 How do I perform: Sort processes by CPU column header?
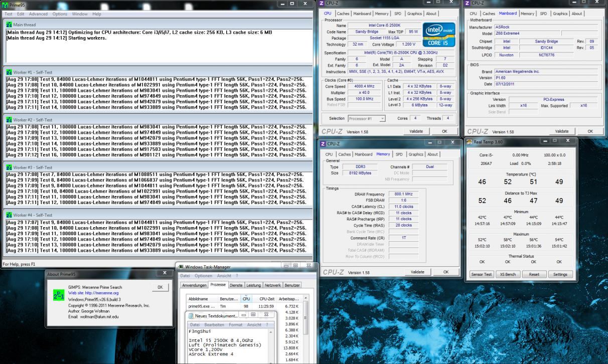pyautogui.click(x=246, y=298)
